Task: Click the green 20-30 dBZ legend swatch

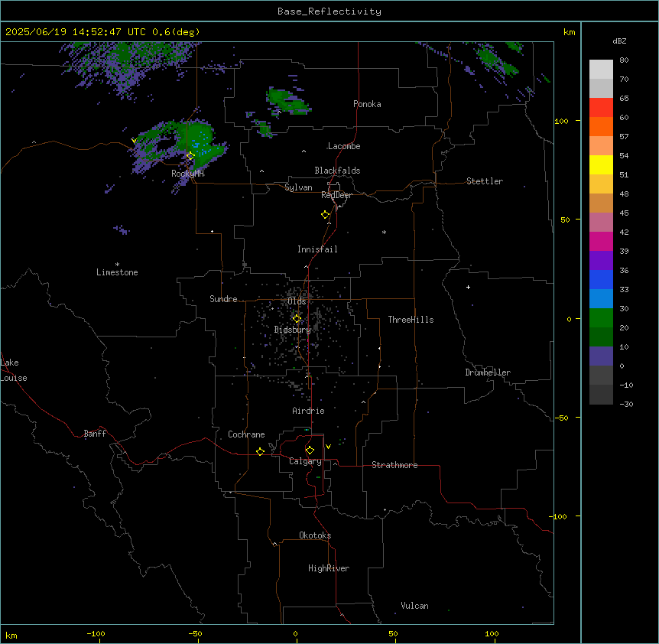Action: [x=601, y=318]
